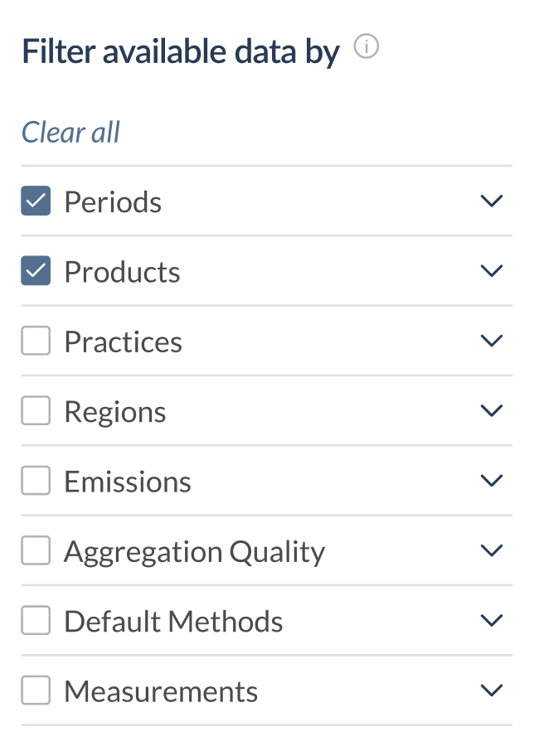The width and height of the screenshot is (534, 756).
Task: Click the info icon beside the filter heading
Action: [x=367, y=46]
